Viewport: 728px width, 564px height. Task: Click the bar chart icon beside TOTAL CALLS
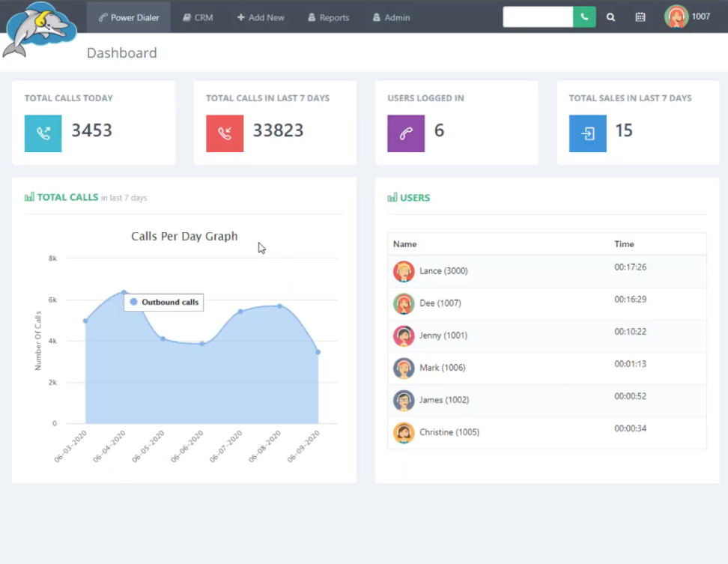[28, 197]
